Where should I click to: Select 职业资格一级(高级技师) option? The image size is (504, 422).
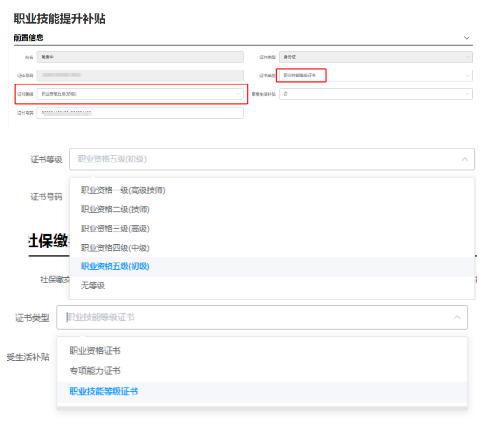tap(123, 190)
